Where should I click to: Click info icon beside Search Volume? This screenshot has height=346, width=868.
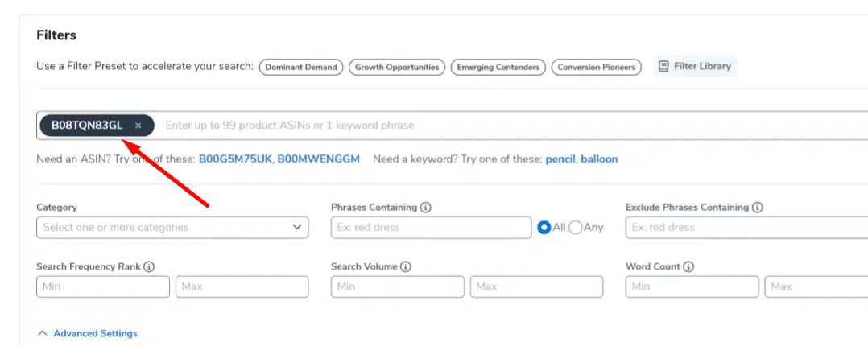coord(406,266)
